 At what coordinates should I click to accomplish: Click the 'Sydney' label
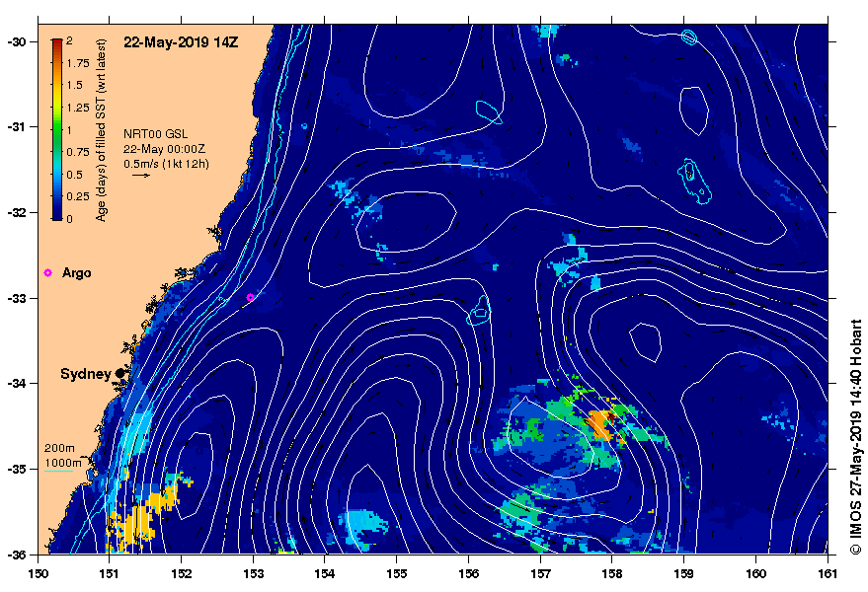86,374
